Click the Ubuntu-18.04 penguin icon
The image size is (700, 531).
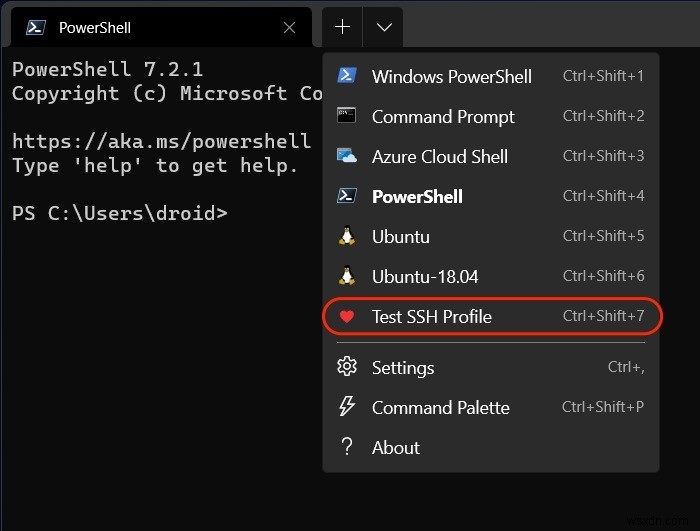(347, 276)
